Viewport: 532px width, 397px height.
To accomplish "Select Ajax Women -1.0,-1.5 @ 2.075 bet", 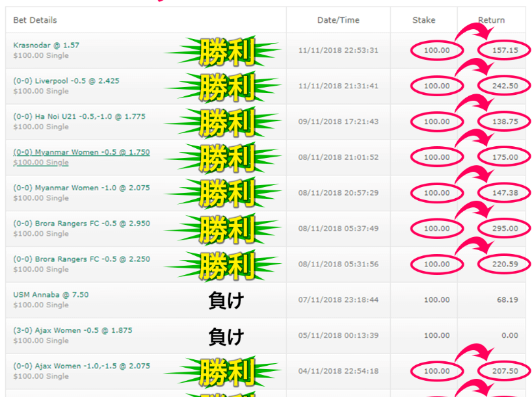I will tap(81, 366).
